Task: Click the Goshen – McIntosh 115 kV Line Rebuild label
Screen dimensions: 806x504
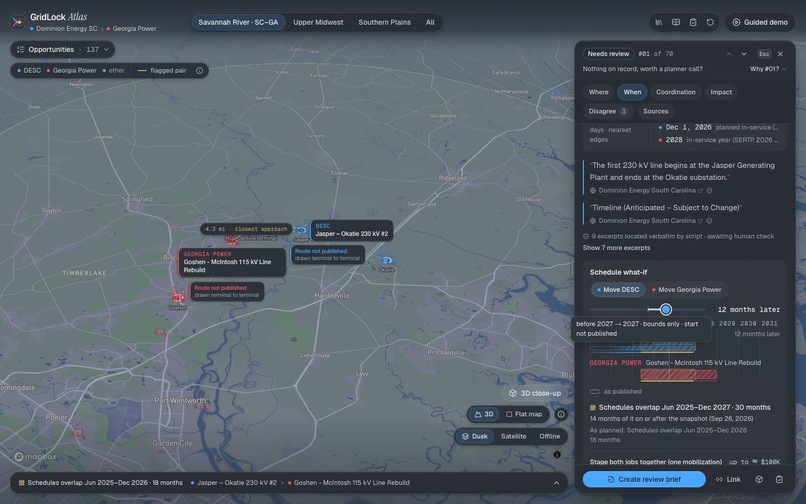Action: 232,262
